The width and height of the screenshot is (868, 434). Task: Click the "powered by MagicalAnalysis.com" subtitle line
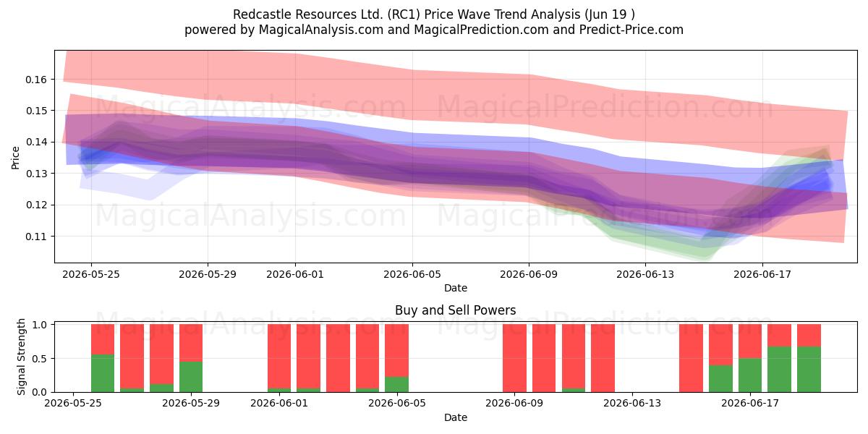(x=434, y=30)
